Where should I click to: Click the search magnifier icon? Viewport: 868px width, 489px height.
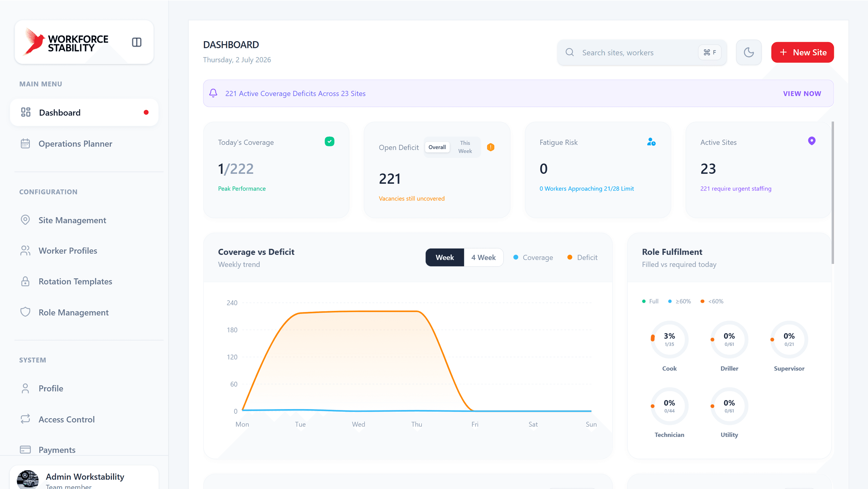pos(569,52)
